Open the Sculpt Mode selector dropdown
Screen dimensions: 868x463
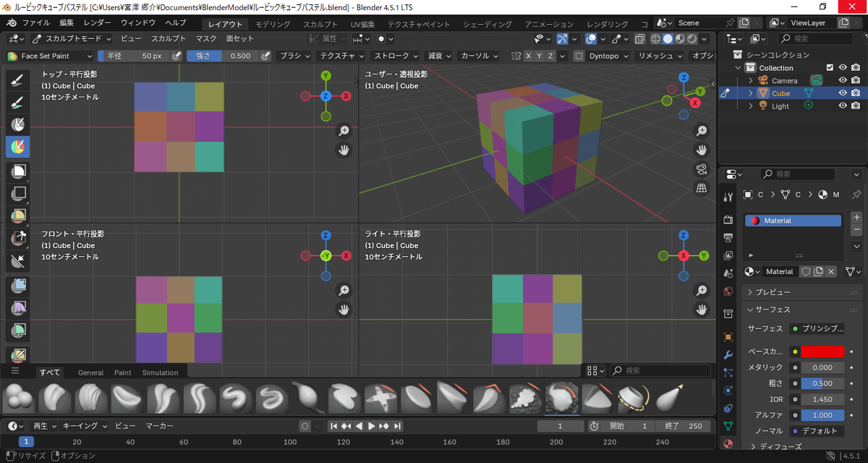tap(72, 39)
